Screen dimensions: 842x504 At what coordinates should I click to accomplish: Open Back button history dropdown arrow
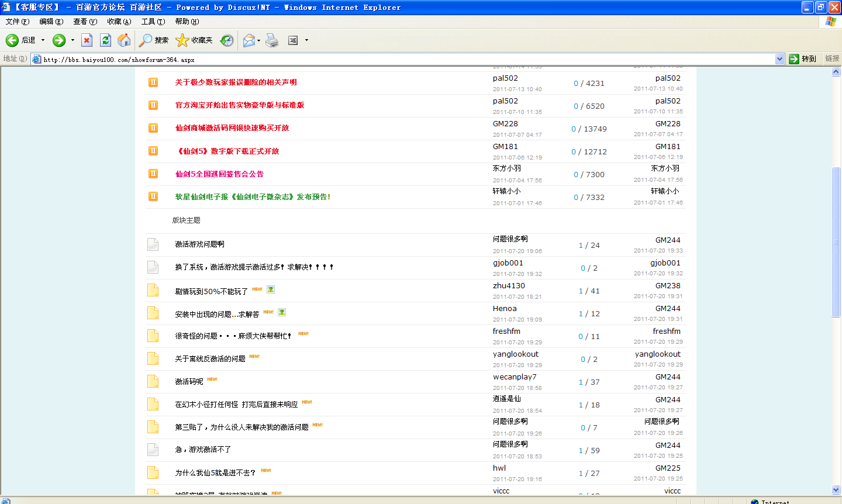tap(43, 40)
